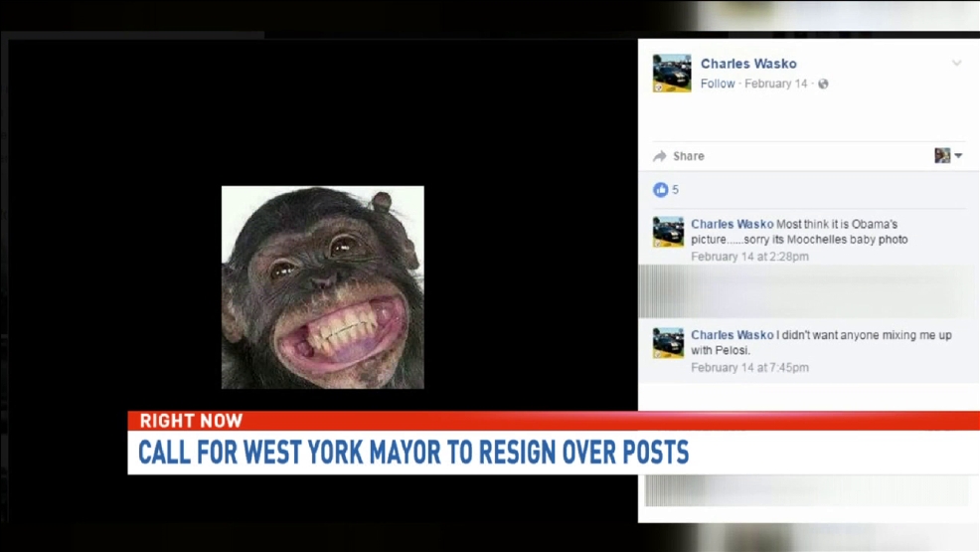The image size is (980, 552).
Task: Open the list of 5 likes
Action: coord(676,189)
